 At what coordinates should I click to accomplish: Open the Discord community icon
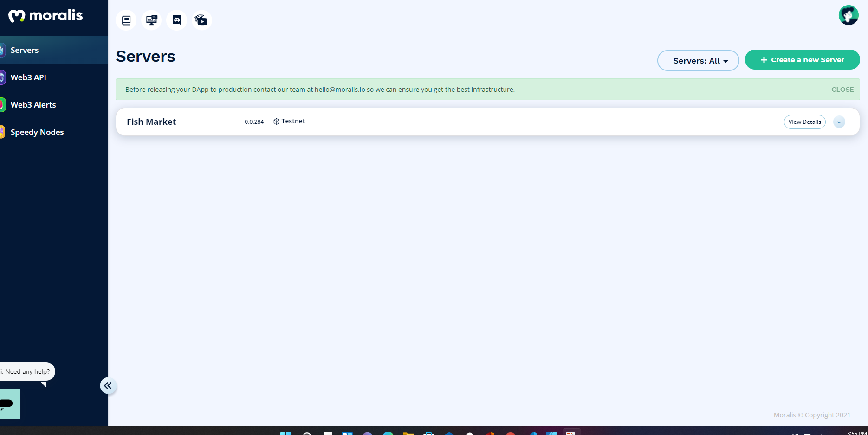[x=177, y=20]
